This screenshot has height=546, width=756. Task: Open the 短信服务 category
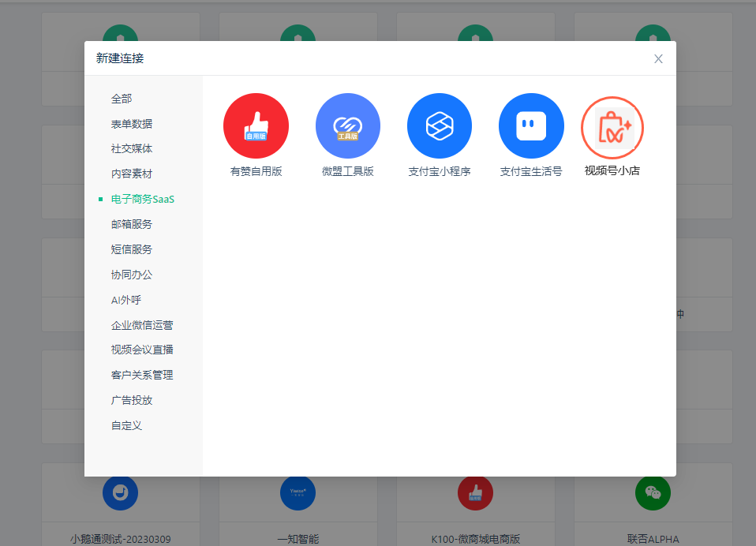pos(132,249)
